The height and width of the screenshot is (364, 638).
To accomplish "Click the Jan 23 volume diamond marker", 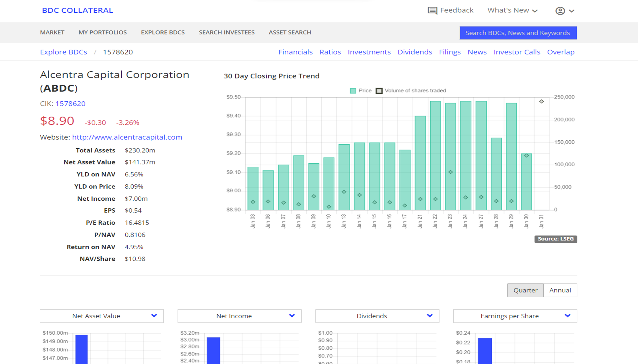I will point(450,172).
